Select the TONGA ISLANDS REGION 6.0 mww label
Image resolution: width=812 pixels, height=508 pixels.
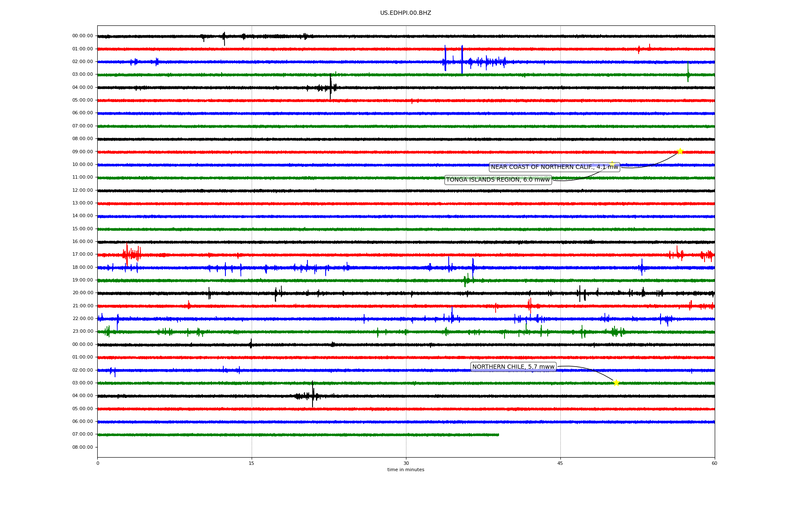point(498,180)
